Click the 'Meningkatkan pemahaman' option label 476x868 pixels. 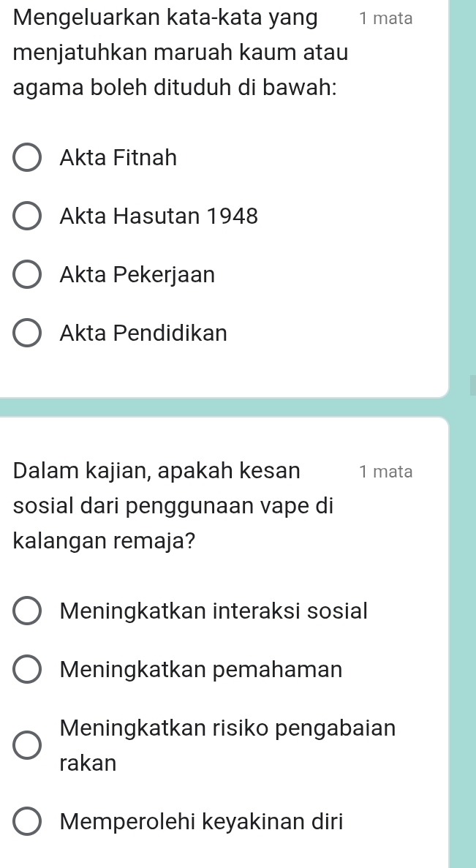coord(201,668)
